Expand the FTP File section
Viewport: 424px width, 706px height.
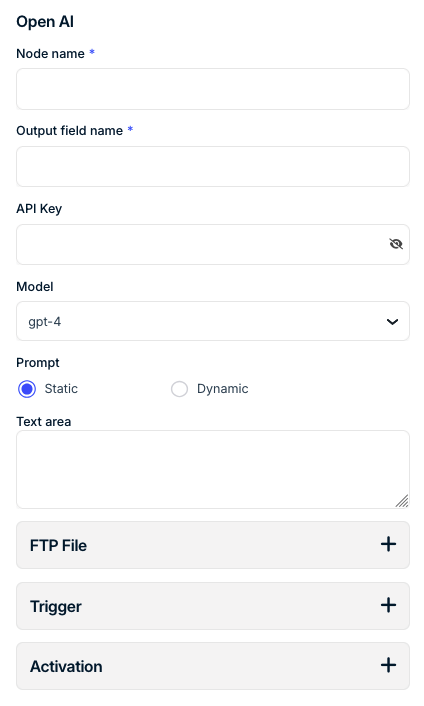coord(213,545)
